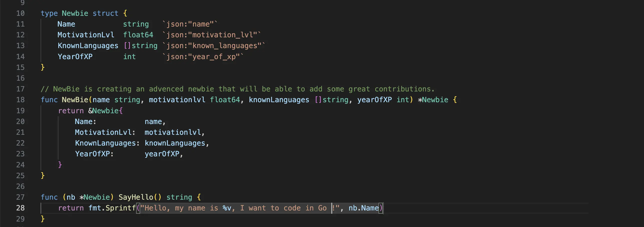Click the %v format verb in the string
The image size is (644, 227).
(227, 208)
